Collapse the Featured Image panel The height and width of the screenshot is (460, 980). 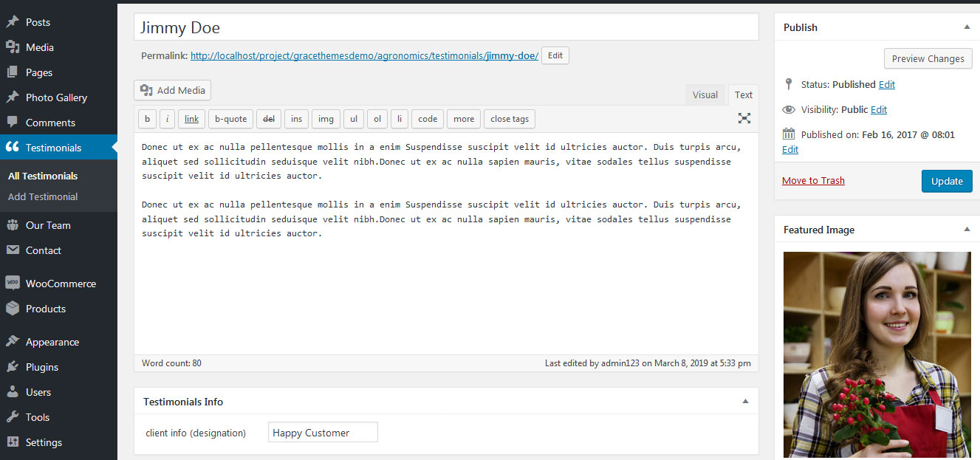[x=967, y=230]
